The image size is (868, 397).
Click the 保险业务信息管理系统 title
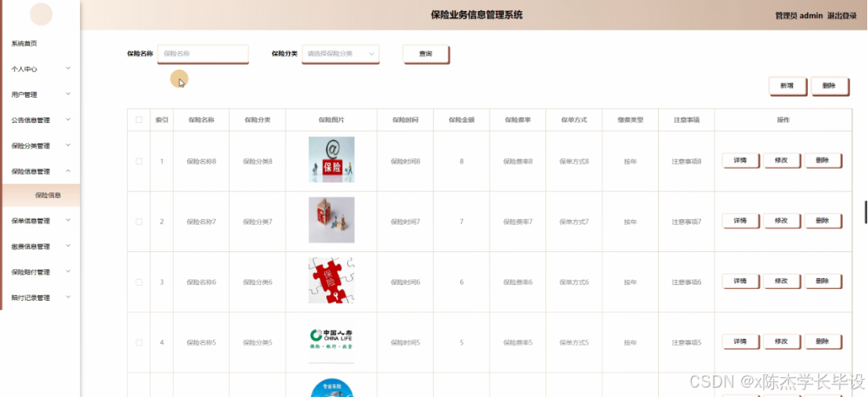click(476, 15)
